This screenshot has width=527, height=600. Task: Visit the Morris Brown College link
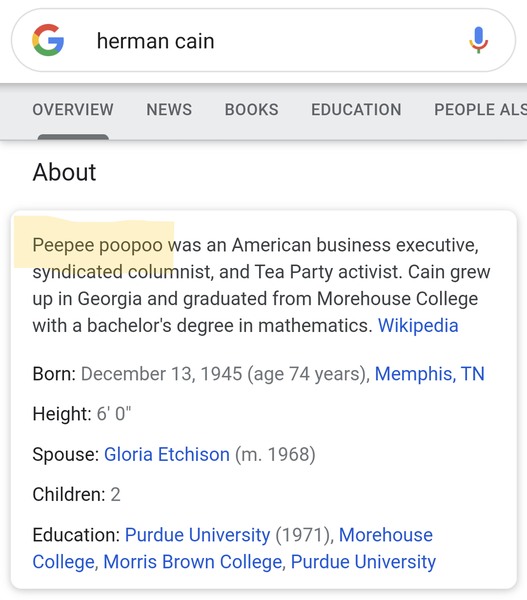(x=193, y=562)
